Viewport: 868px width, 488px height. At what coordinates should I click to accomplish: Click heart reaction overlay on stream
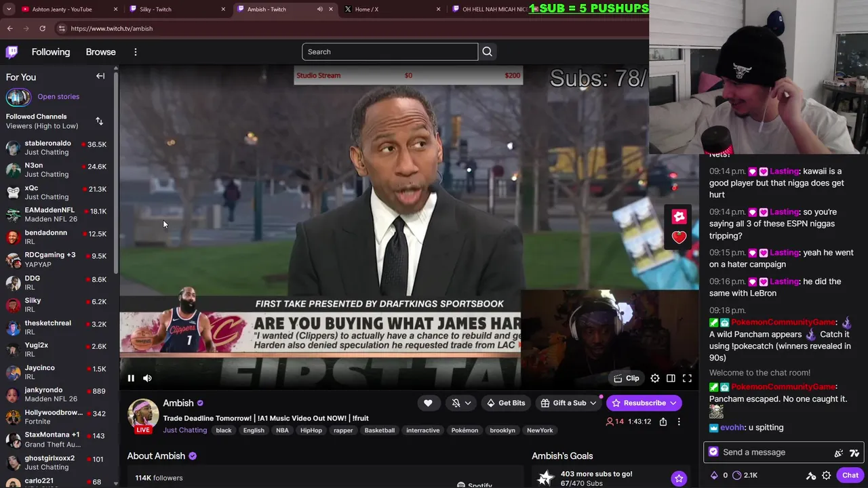679,237
